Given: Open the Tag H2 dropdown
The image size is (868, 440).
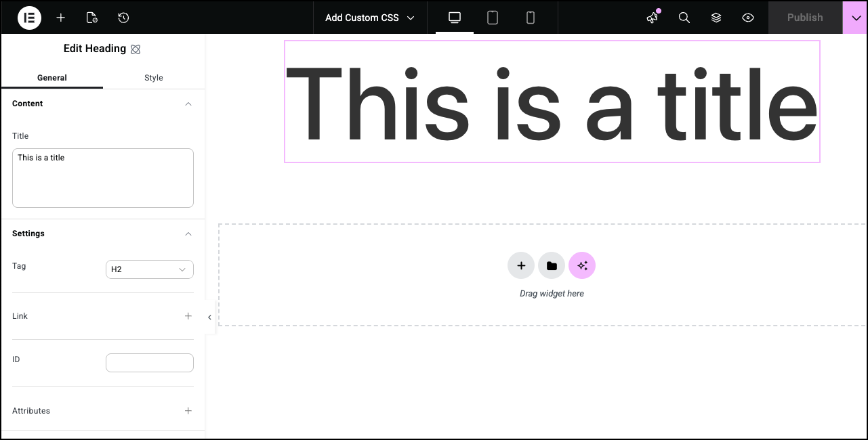Looking at the screenshot, I should click(x=150, y=269).
